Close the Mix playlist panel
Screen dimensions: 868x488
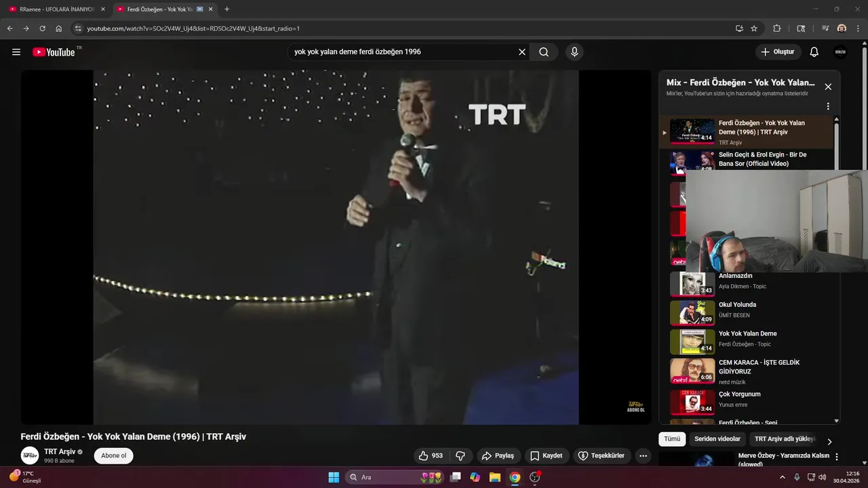[x=828, y=87]
